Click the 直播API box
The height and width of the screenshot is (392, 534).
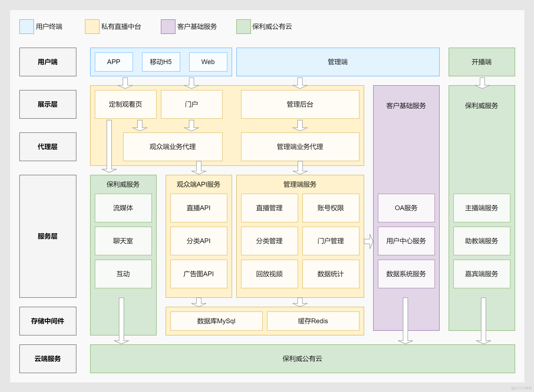tap(199, 208)
